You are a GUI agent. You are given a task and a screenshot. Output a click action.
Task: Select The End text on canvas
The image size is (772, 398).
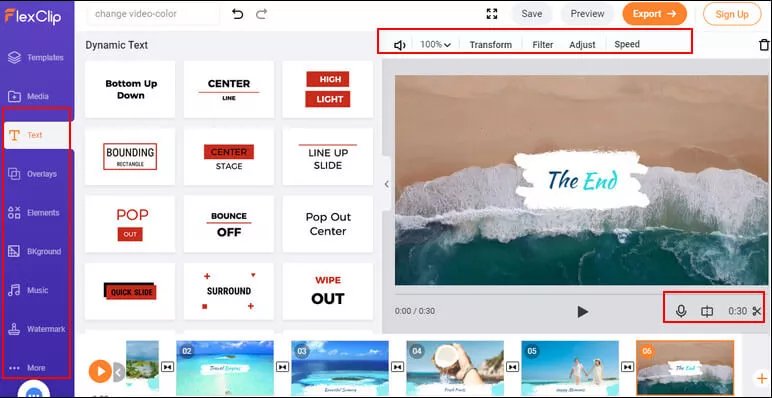click(582, 180)
